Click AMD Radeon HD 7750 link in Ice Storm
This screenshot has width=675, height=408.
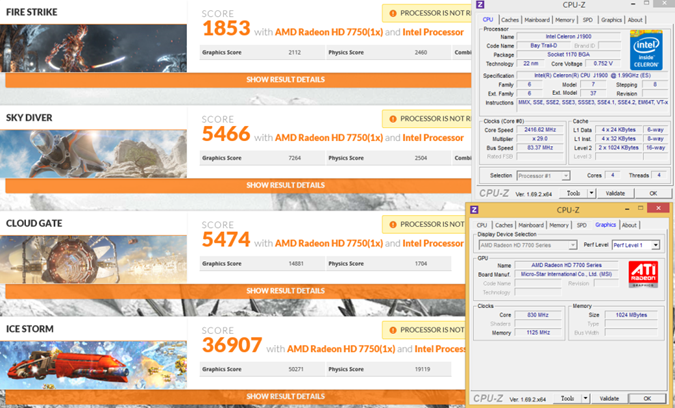click(341, 349)
